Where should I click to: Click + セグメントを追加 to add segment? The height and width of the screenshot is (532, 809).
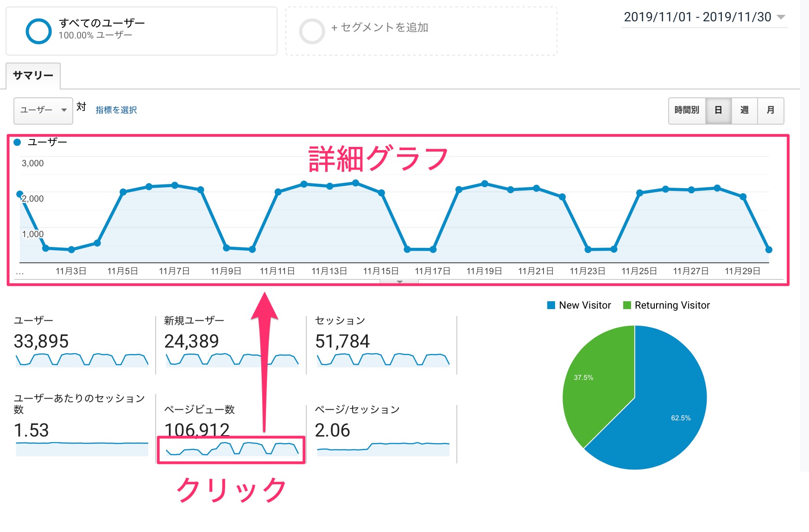click(x=379, y=28)
